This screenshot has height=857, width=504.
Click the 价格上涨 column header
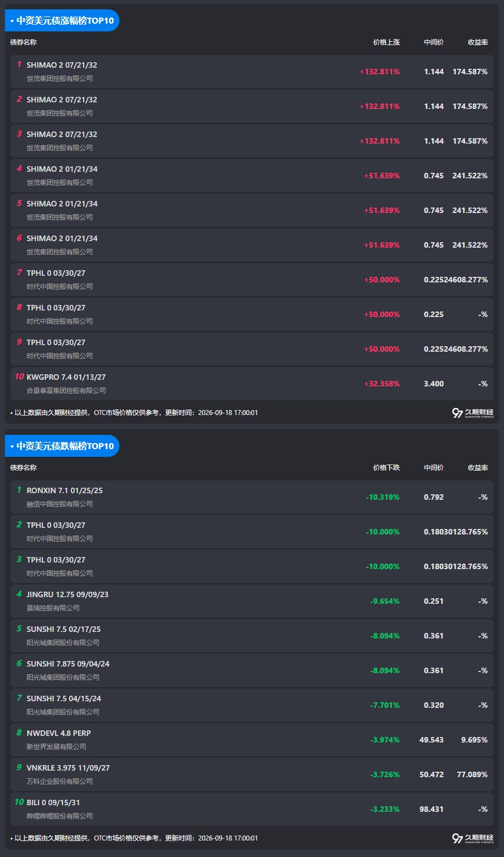click(x=386, y=42)
